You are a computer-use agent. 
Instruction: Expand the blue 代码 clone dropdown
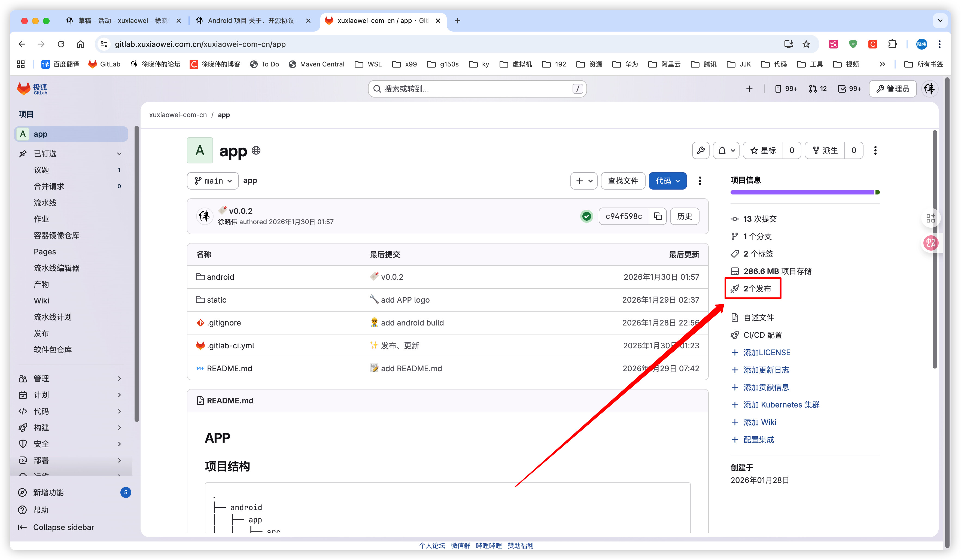(x=667, y=181)
